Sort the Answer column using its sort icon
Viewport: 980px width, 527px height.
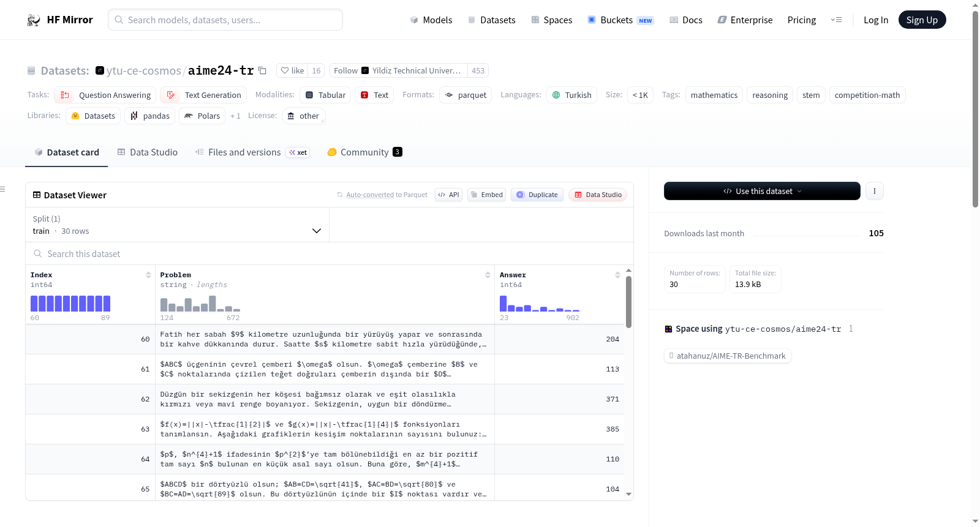pos(617,275)
